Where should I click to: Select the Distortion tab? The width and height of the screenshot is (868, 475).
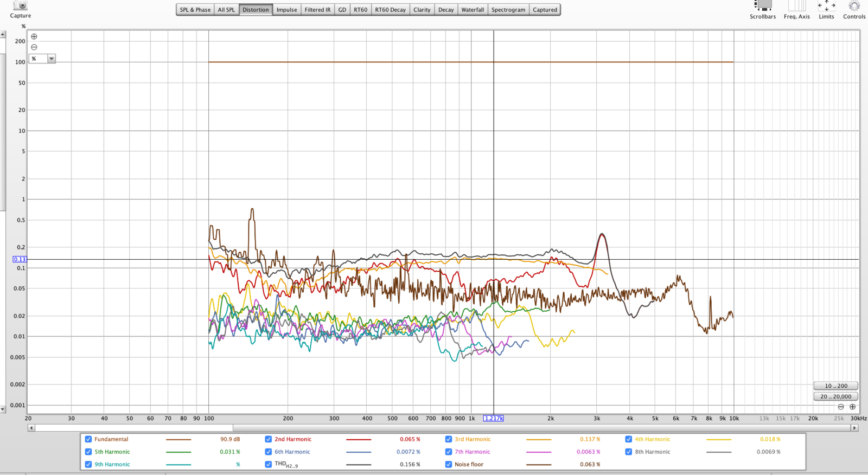256,10
